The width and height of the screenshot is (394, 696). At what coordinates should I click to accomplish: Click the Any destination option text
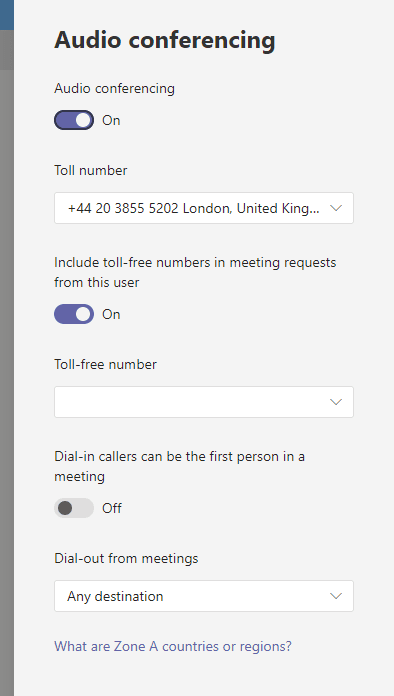[x=115, y=596]
